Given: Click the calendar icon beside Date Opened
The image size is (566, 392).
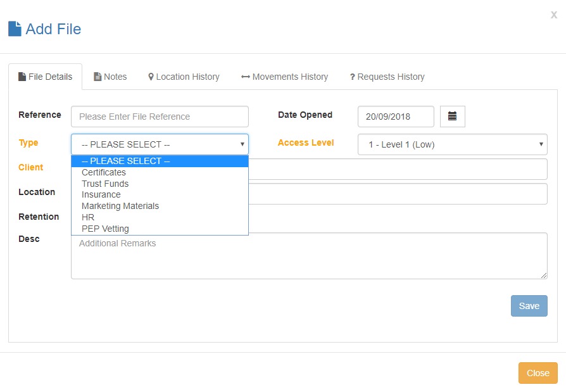Looking at the screenshot, I should [x=452, y=117].
